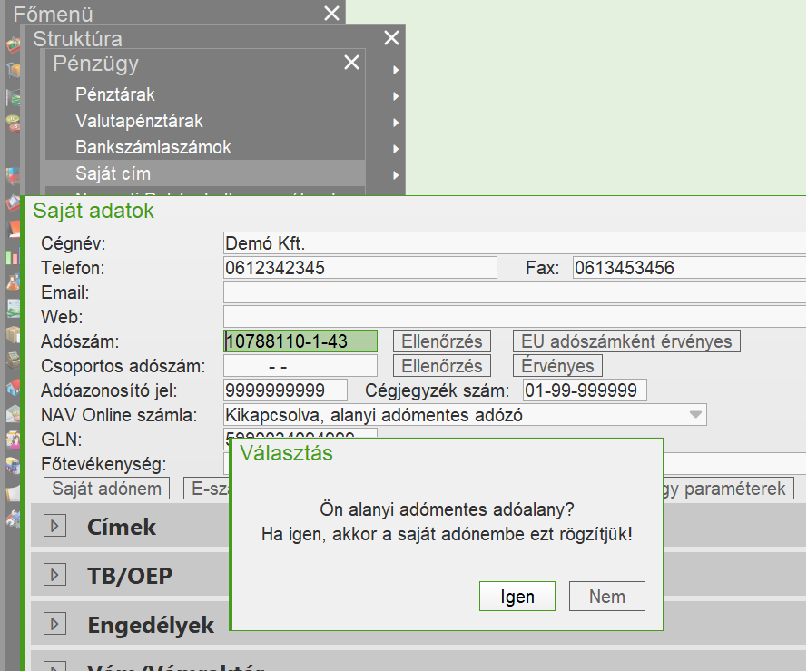Select the green money stack sidebar icon
Viewport: 807px width, 672px height.
(13, 97)
